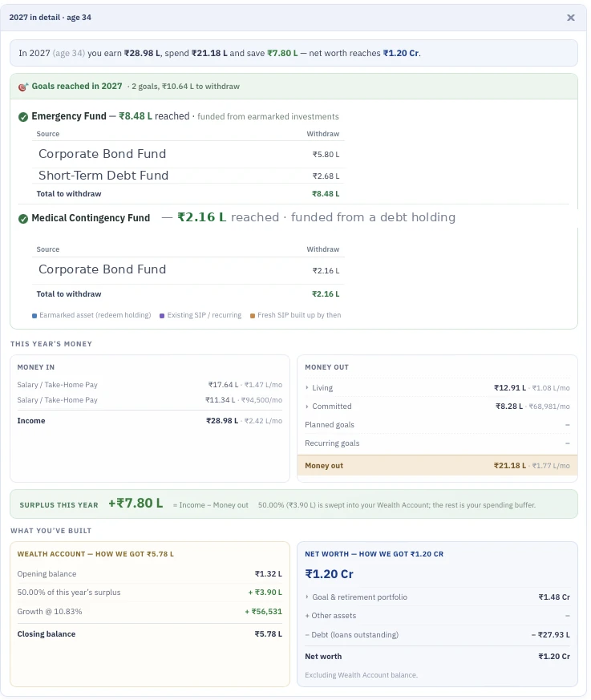Click salary row showing ₹11.34 L
This screenshot has height=700, width=591.
pyautogui.click(x=149, y=400)
